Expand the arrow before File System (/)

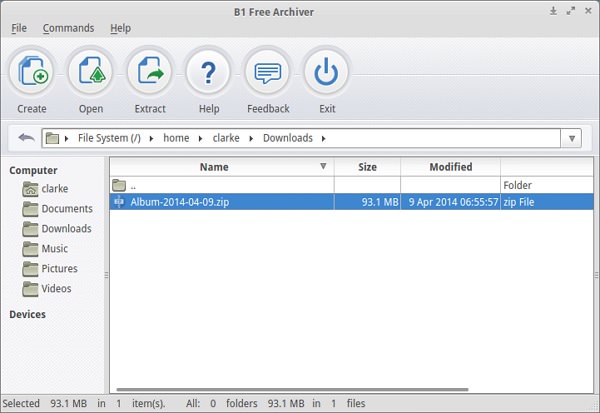click(67, 139)
